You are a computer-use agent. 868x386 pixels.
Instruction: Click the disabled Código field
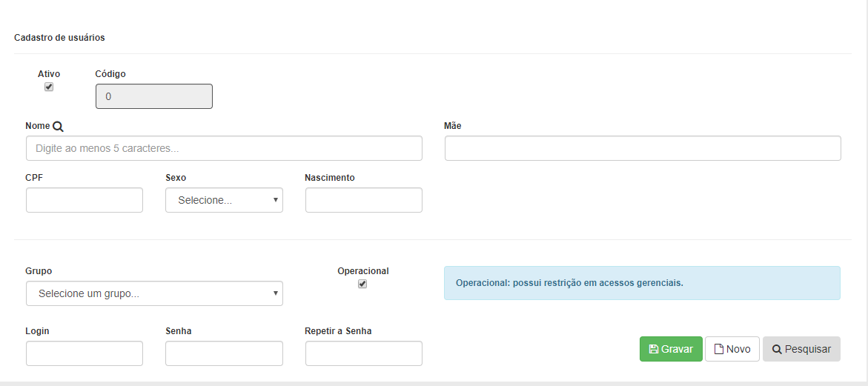click(x=154, y=96)
